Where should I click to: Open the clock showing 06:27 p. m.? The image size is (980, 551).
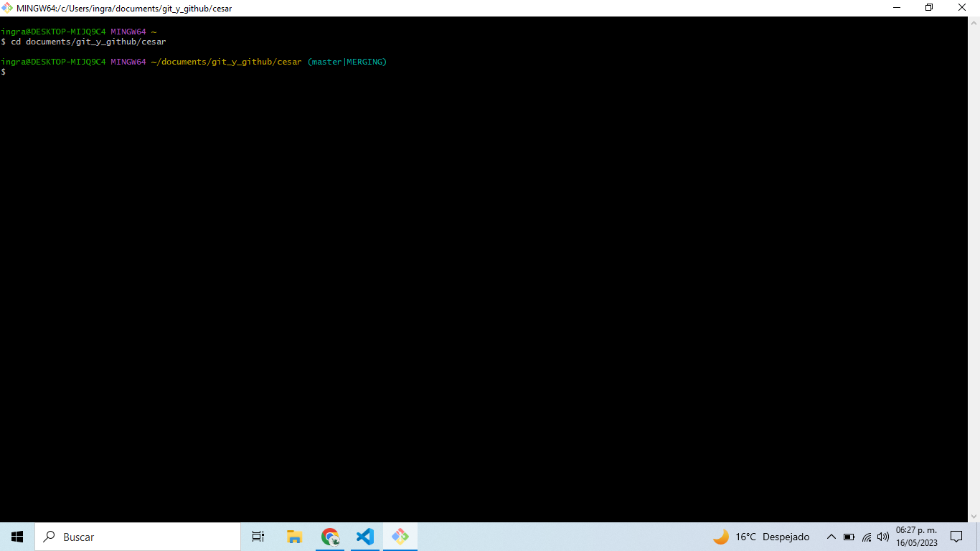(916, 531)
